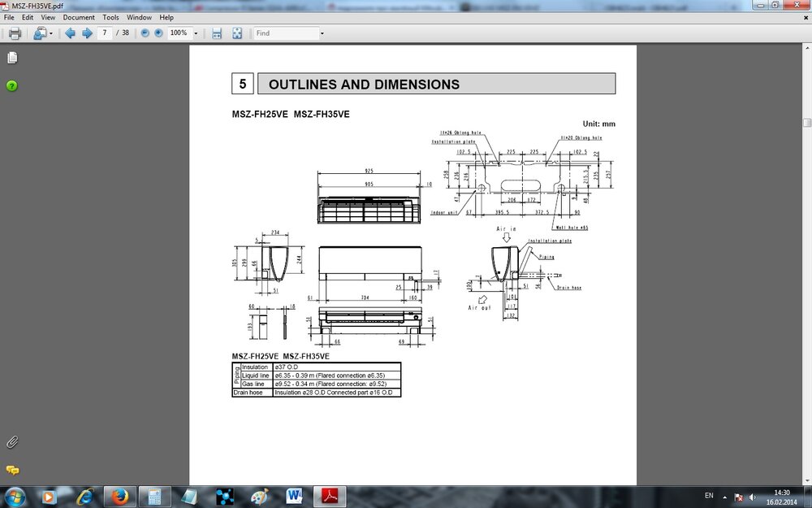Click the 'Air in' label in drawing
The width and height of the screenshot is (812, 508).
506,228
